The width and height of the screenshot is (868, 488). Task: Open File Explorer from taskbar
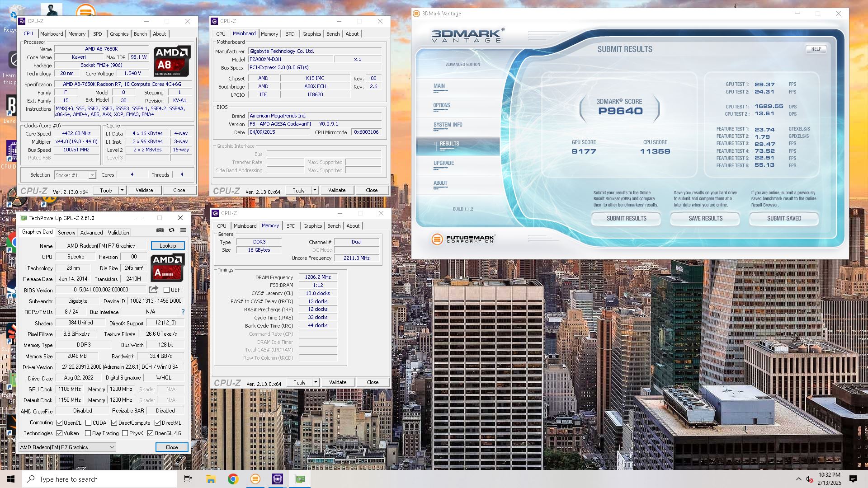pos(211,479)
